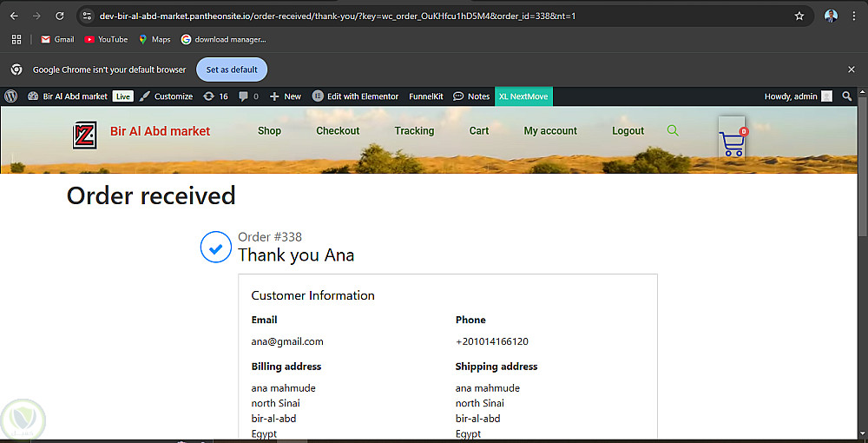Click the Logout nav link
The height and width of the screenshot is (443, 868).
point(628,130)
